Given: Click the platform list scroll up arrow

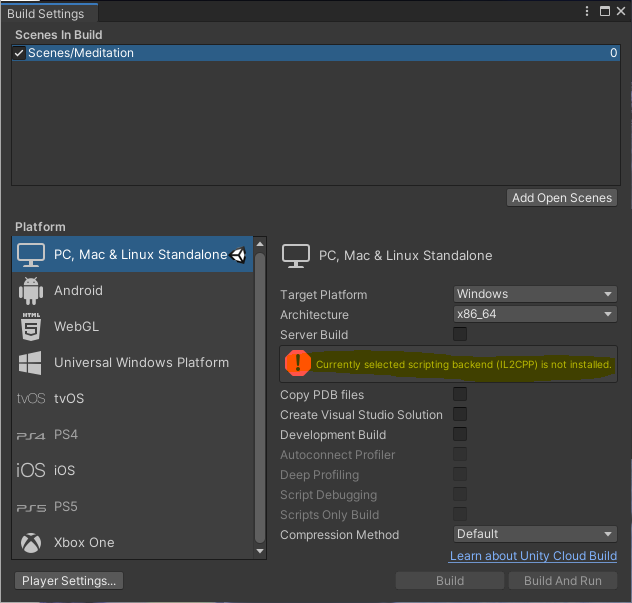Looking at the screenshot, I should click(260, 244).
